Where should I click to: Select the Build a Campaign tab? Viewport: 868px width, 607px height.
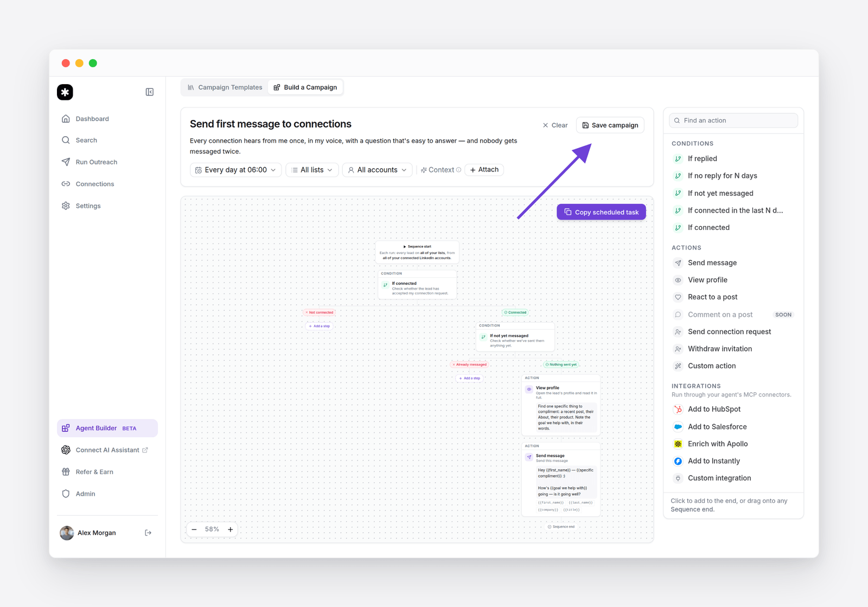(305, 87)
